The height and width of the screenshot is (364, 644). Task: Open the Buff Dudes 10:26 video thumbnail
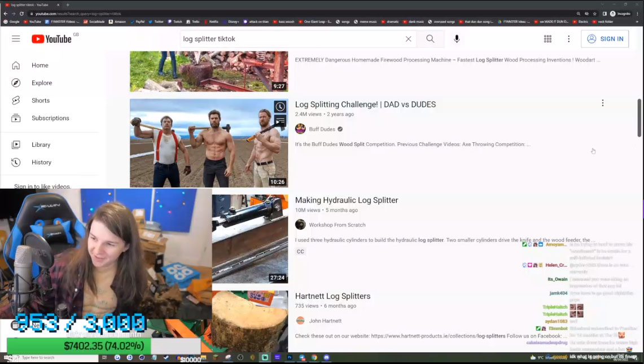(209, 143)
